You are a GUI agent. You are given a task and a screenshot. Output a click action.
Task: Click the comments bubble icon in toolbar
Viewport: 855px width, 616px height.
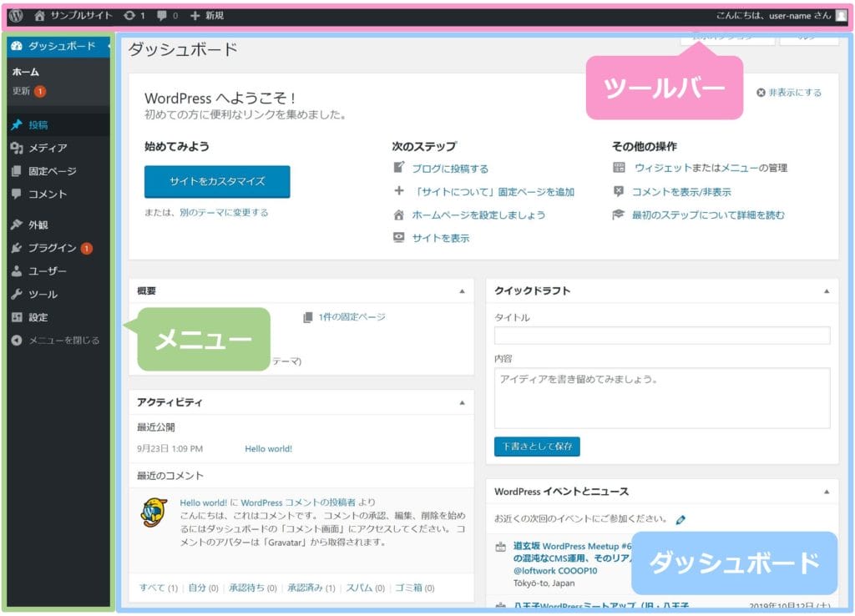click(x=163, y=15)
